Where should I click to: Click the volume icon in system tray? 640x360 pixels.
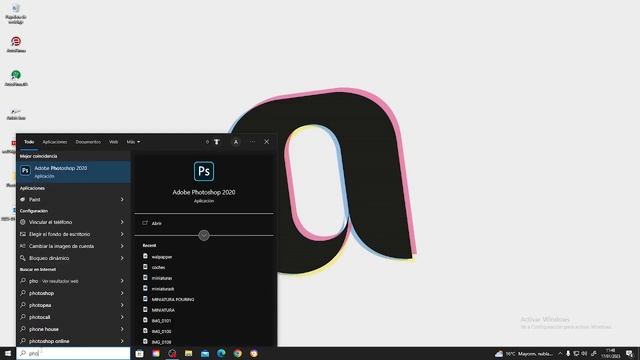[584, 353]
